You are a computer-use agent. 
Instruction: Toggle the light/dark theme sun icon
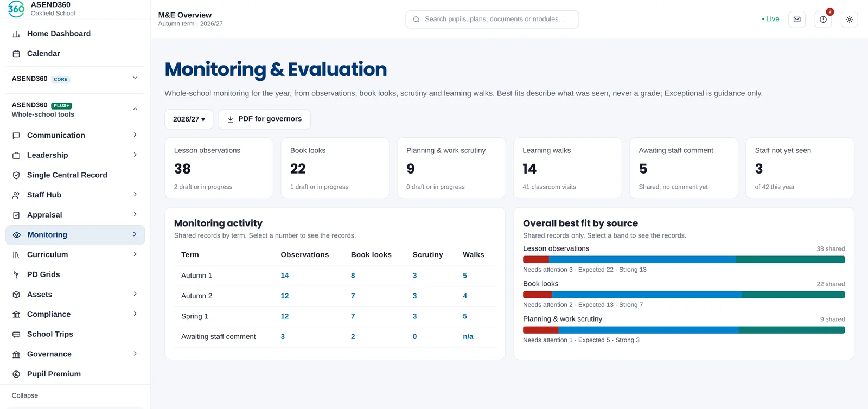tap(849, 19)
